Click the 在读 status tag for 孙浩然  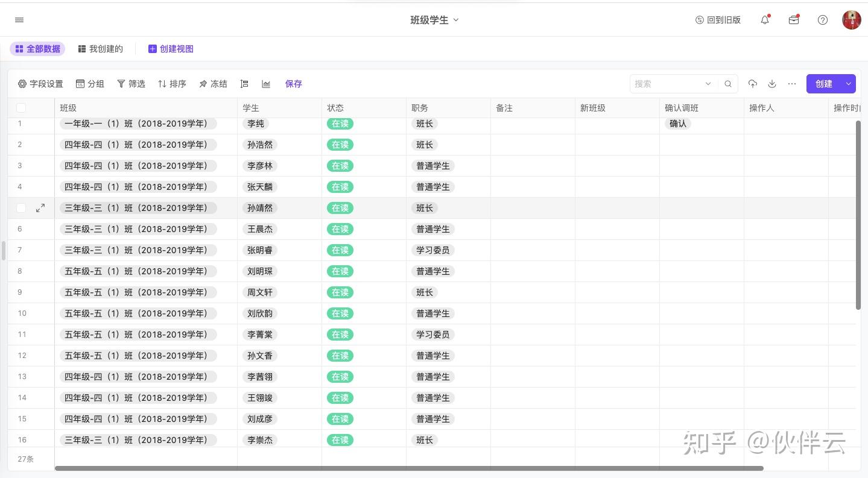point(340,145)
